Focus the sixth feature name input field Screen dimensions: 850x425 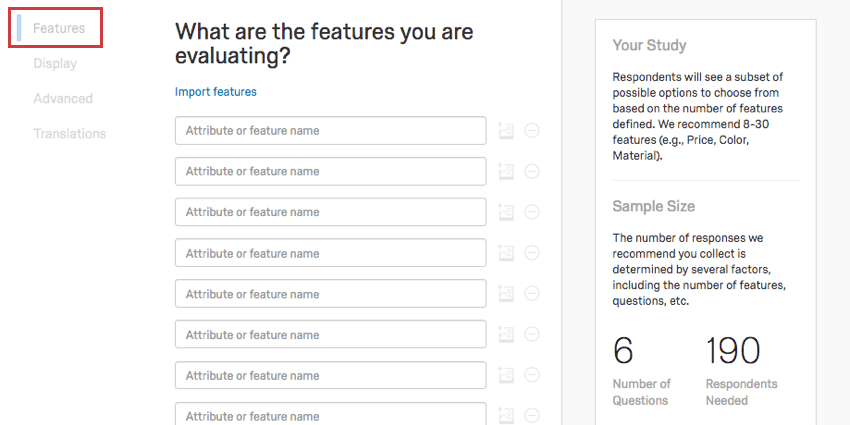tap(330, 335)
